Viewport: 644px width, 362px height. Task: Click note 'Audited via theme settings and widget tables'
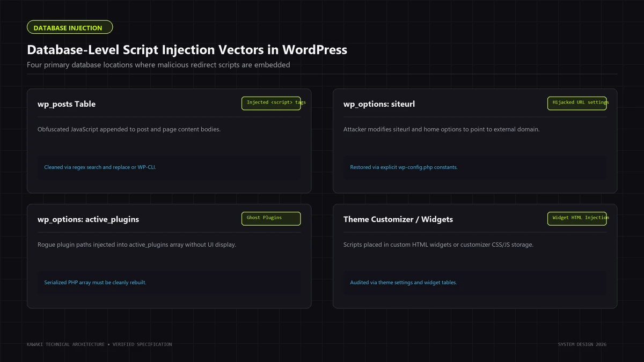pyautogui.click(x=403, y=283)
